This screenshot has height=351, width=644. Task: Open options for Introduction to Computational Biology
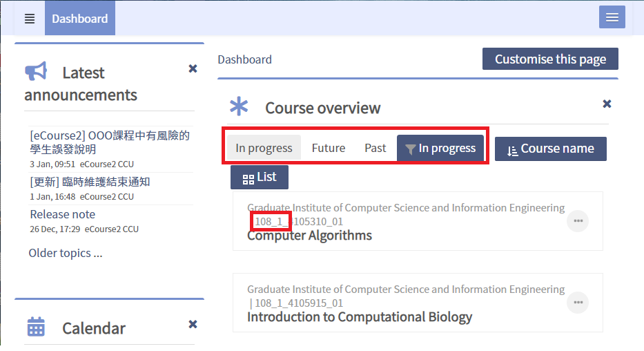[578, 303]
